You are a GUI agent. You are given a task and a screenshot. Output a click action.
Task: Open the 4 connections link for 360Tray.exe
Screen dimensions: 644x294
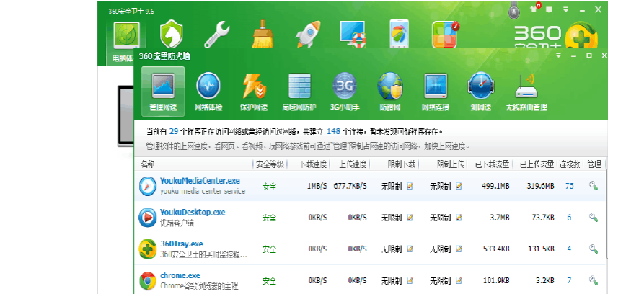(x=569, y=249)
